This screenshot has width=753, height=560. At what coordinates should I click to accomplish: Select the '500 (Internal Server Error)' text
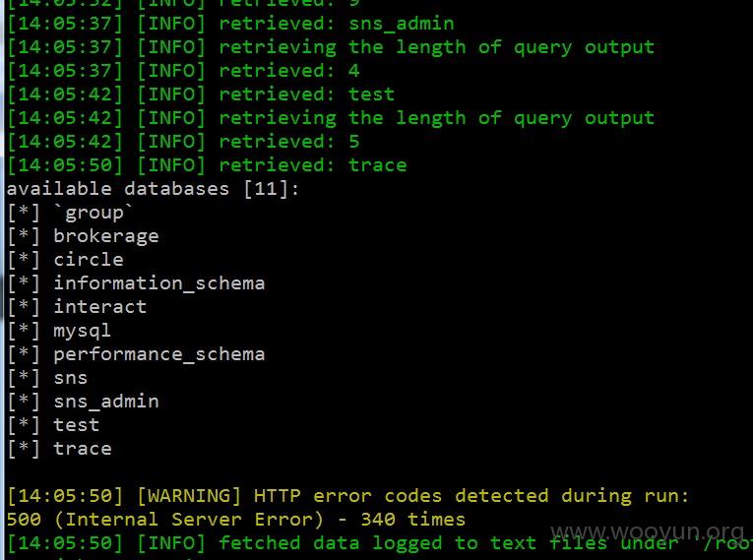165,520
